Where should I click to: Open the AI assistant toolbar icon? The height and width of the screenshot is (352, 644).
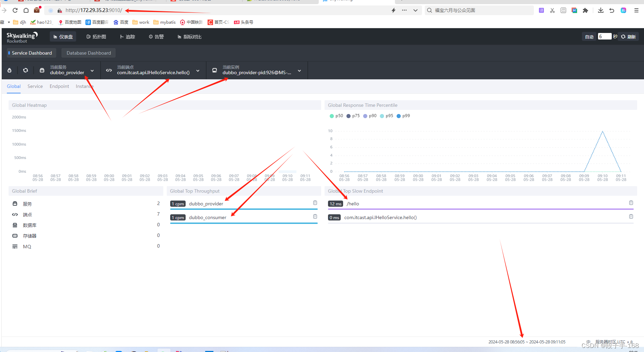click(623, 10)
